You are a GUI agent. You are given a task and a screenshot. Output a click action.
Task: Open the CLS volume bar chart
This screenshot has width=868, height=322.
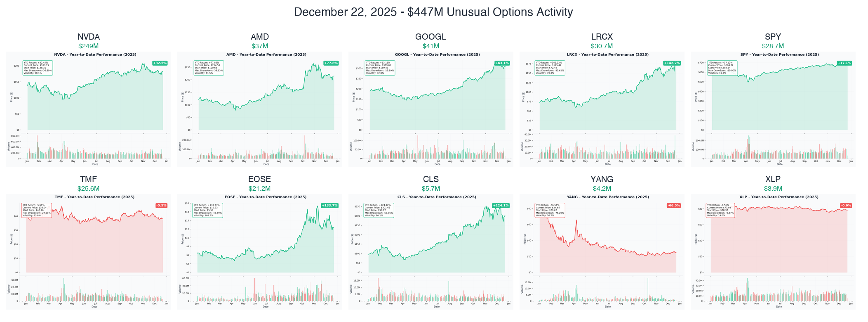(x=437, y=290)
